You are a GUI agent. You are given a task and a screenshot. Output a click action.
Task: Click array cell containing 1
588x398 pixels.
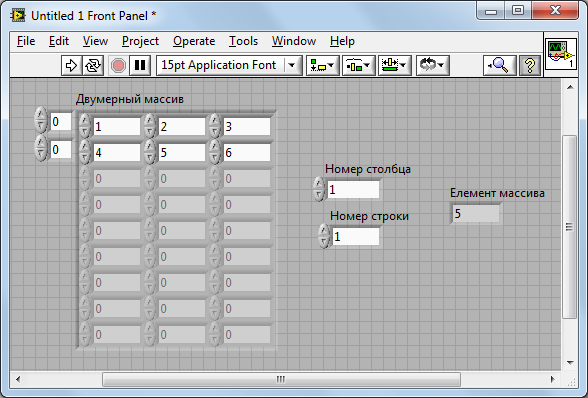[x=117, y=127]
